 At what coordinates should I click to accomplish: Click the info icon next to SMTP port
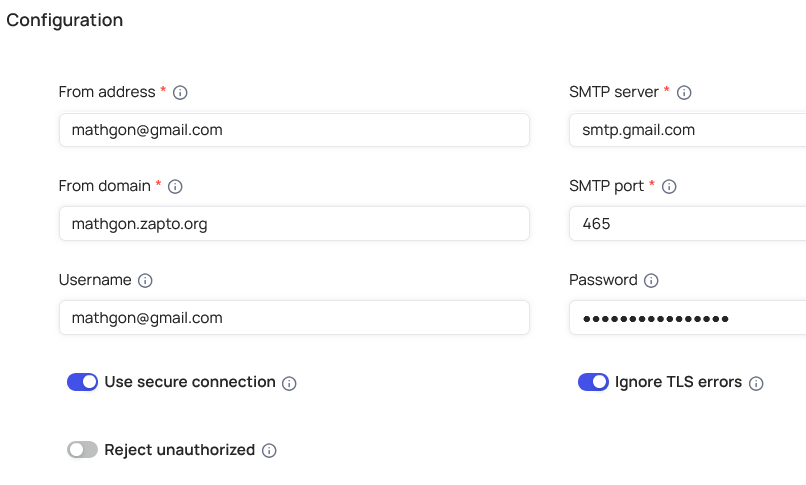(x=669, y=186)
